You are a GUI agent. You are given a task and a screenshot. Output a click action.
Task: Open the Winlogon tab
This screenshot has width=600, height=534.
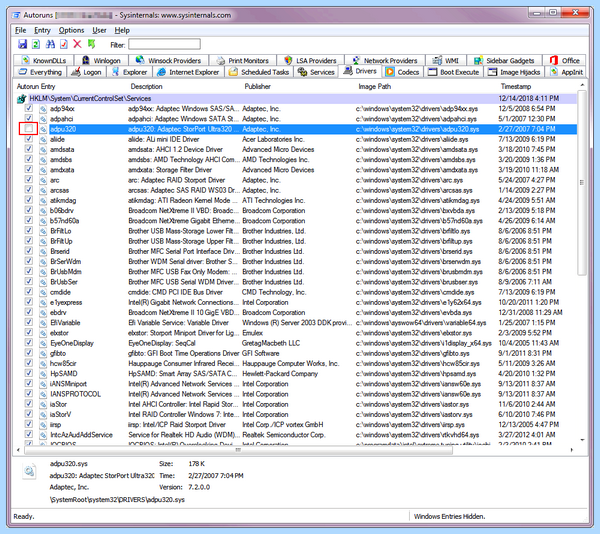(x=101, y=60)
